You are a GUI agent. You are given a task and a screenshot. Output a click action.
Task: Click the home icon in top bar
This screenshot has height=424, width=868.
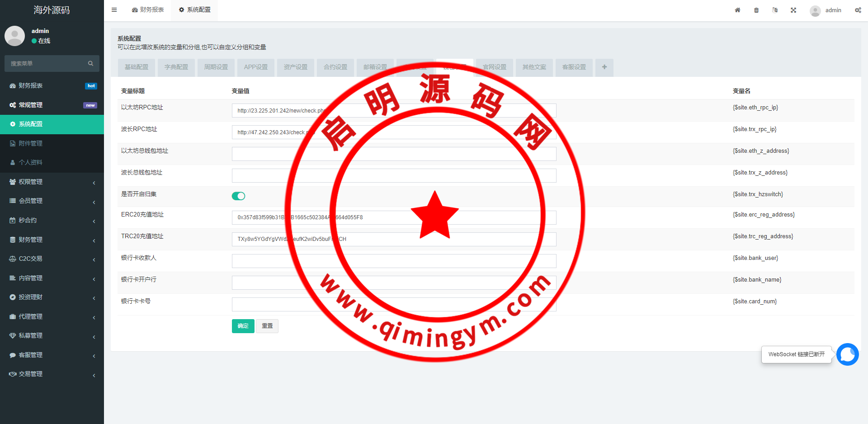pos(737,10)
